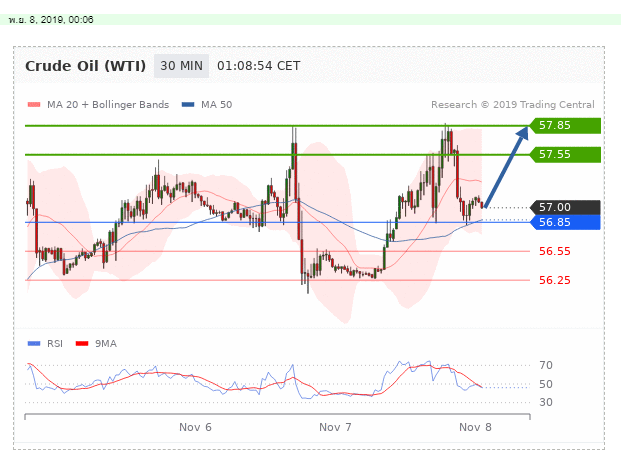Click the red 56.55 support value
This screenshot has width=621, height=464.
(554, 251)
